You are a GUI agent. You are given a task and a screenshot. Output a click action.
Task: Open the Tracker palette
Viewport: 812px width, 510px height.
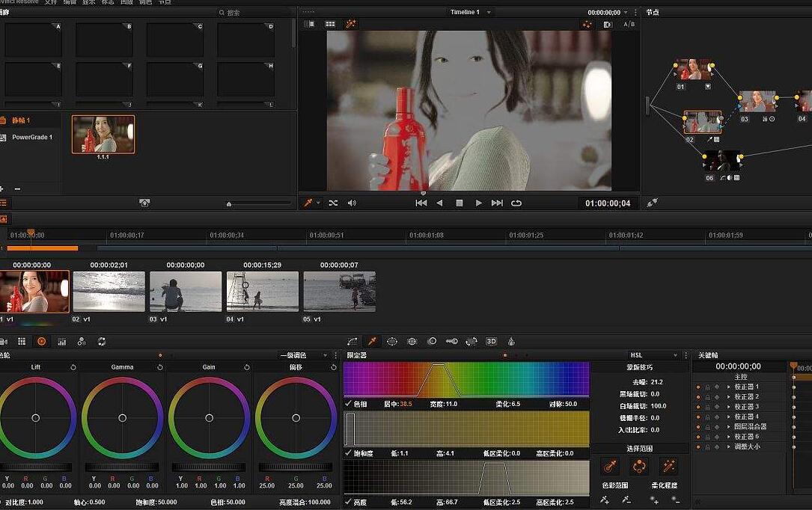(x=412, y=341)
